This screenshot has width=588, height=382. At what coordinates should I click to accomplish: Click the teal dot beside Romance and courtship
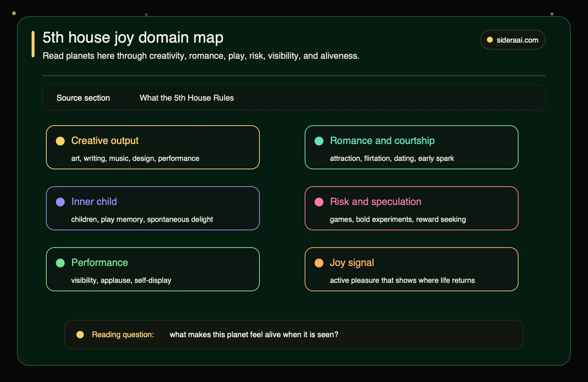tap(319, 141)
